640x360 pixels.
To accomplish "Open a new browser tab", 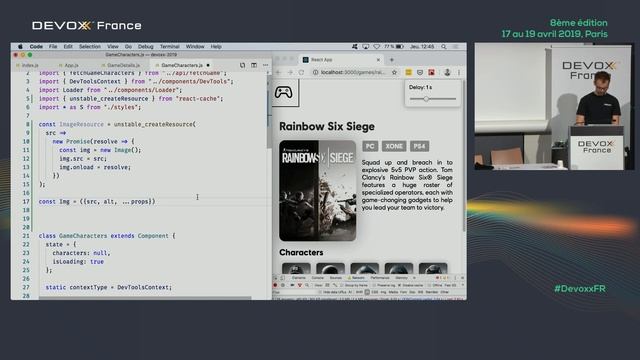I will pyautogui.click(x=391, y=60).
